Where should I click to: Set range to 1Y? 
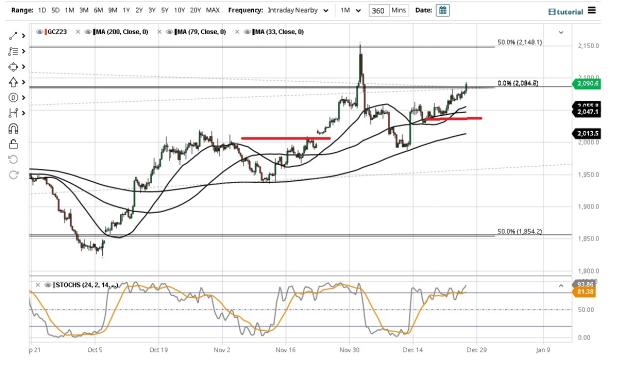pos(126,10)
